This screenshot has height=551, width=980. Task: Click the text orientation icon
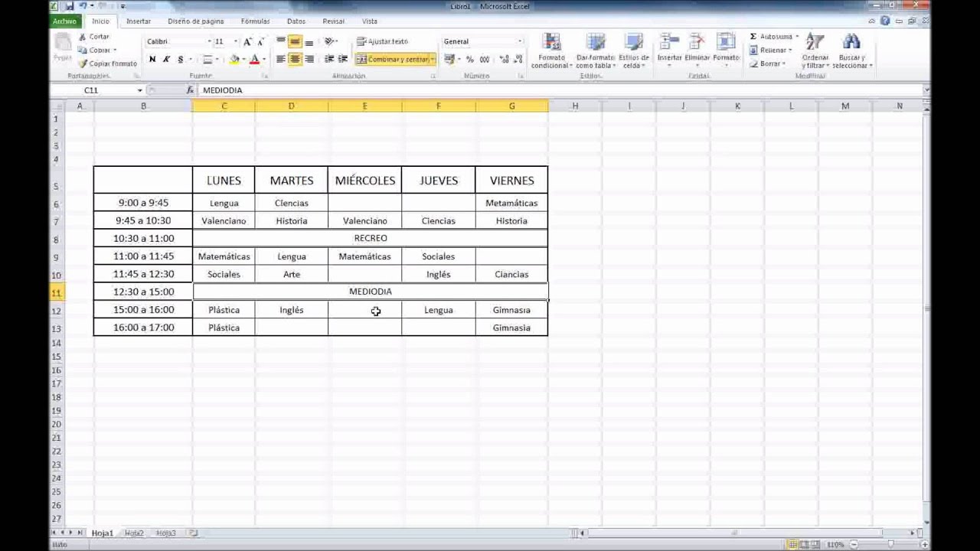click(329, 41)
